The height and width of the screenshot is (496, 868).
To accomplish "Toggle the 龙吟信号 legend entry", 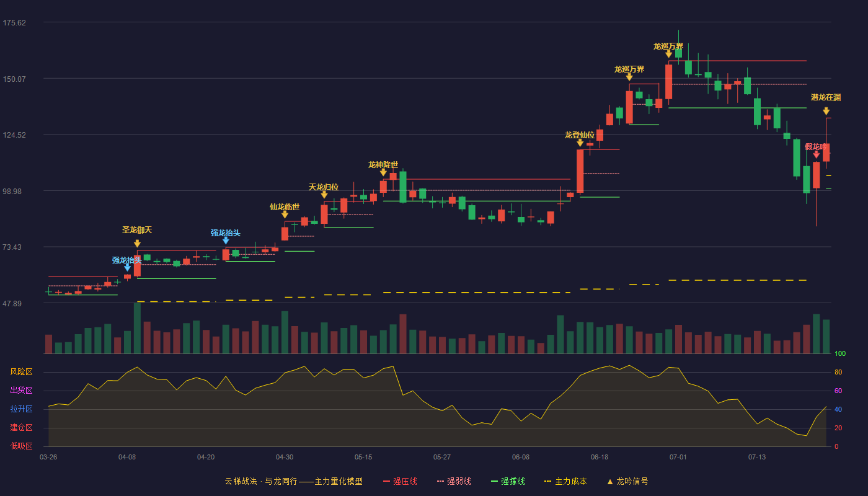I will click(x=627, y=481).
